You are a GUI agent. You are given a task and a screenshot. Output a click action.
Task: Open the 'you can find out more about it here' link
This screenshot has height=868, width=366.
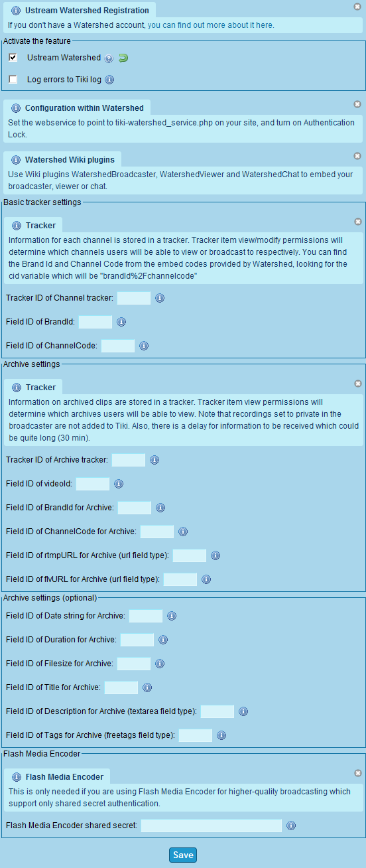[x=210, y=25]
